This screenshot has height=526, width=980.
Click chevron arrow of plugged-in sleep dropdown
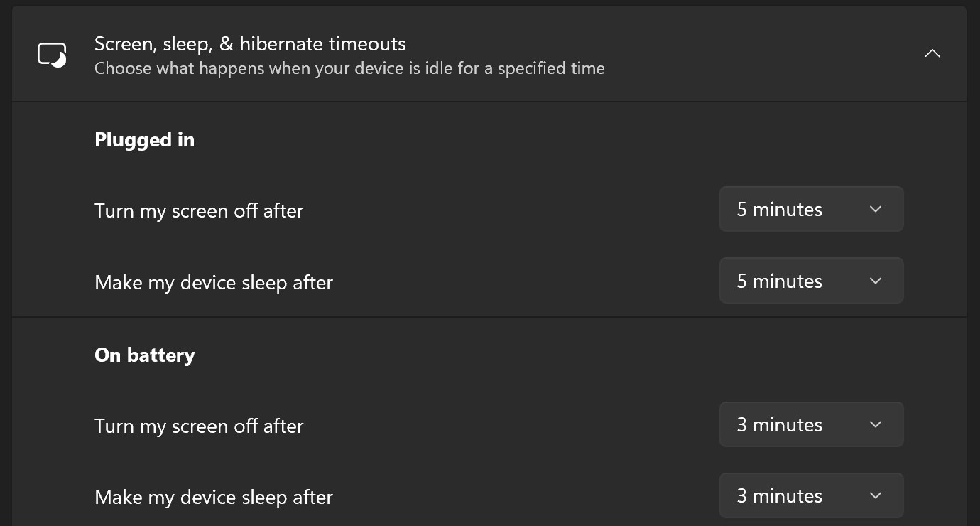tap(876, 281)
